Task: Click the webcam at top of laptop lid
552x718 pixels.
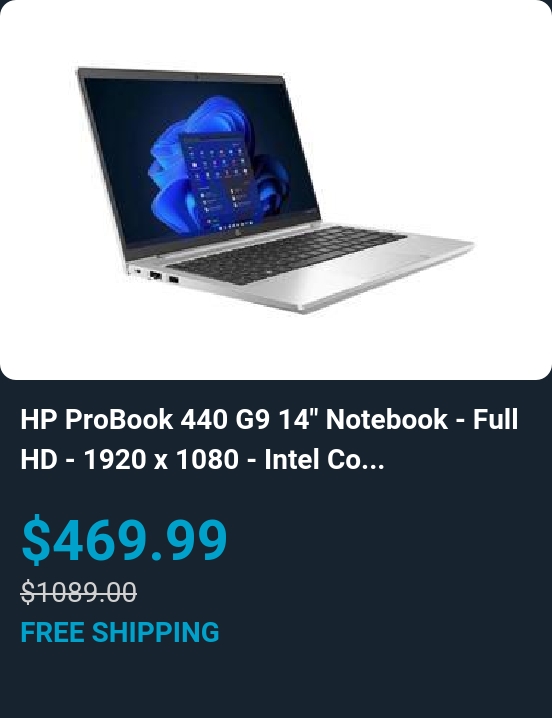Action: [198, 75]
